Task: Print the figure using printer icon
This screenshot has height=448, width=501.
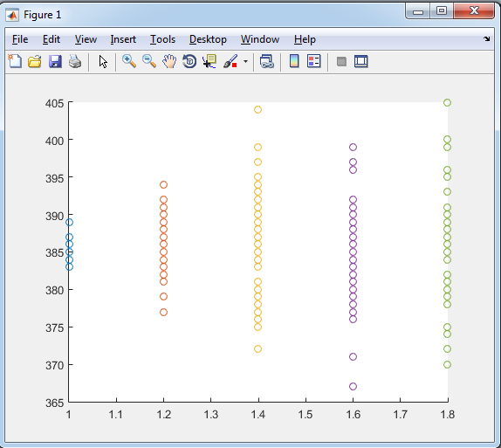Action: tap(75, 61)
